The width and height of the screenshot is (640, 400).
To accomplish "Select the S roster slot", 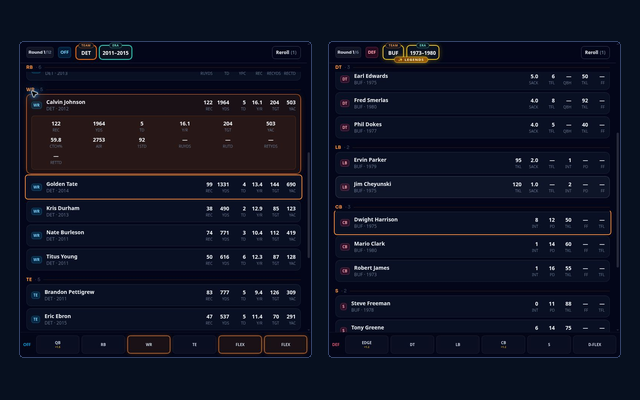I will 549,344.
